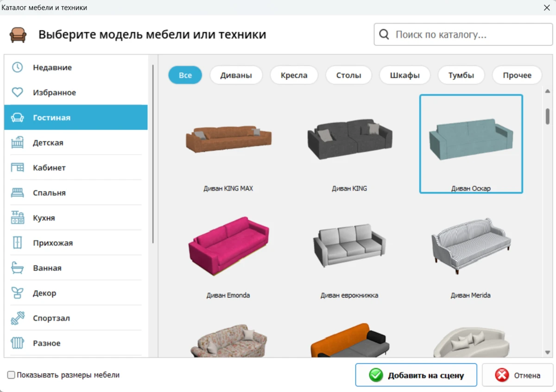Show the Прочее filter tab

click(517, 75)
